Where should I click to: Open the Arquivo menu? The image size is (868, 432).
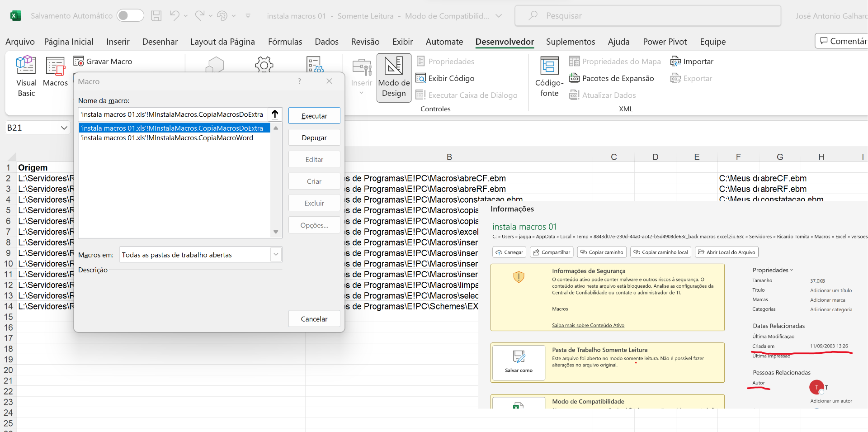pyautogui.click(x=20, y=42)
